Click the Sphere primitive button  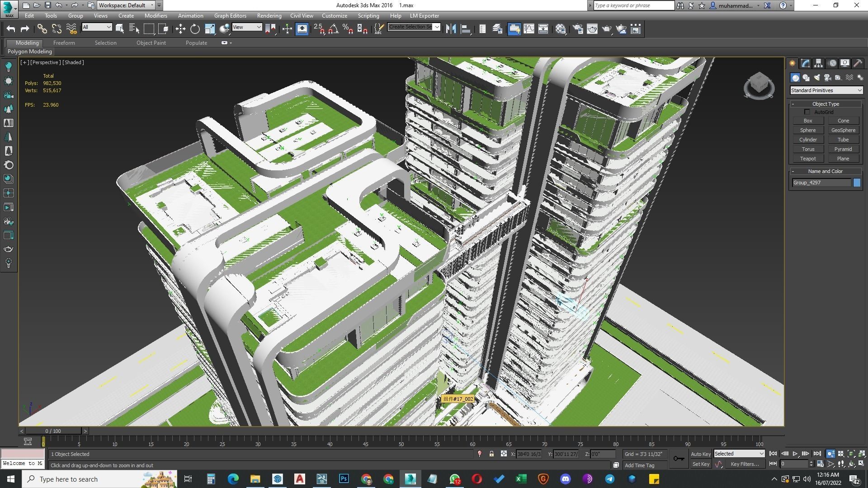(808, 130)
